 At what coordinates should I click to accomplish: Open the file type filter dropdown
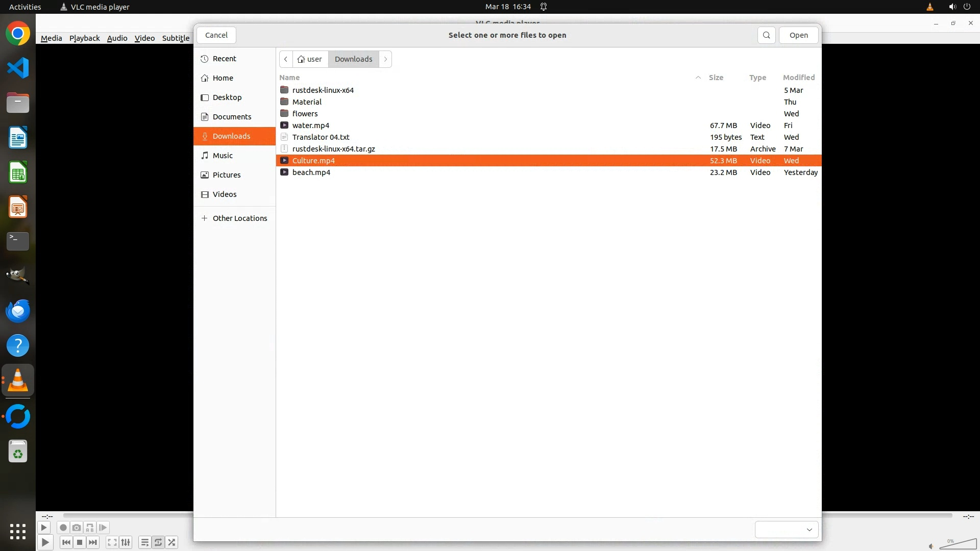[x=787, y=530]
